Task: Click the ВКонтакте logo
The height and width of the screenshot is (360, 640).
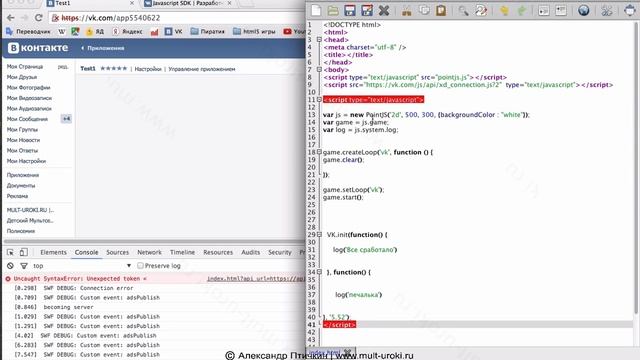Action: click(x=38, y=48)
